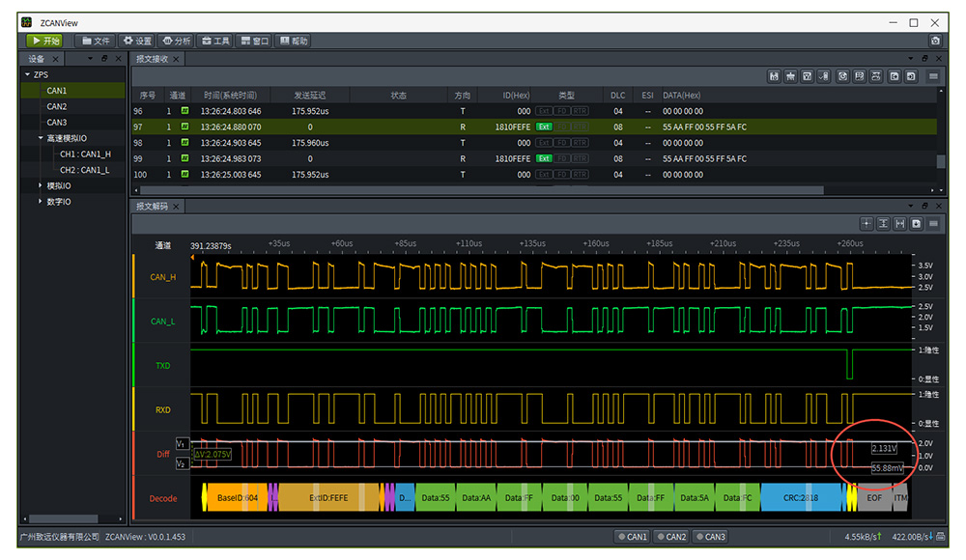Click the ZCANView app logo icon
Image resolution: width=966 pixels, height=560 pixels.
pos(26,23)
